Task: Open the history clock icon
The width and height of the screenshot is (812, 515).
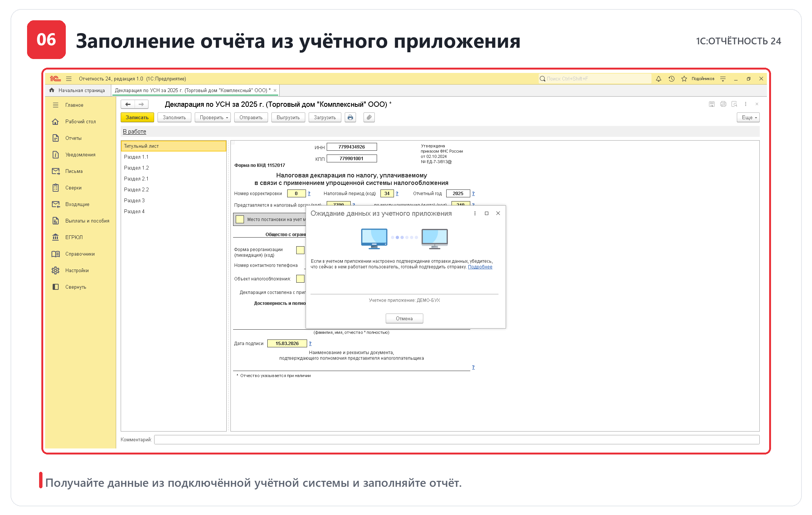Action: [x=671, y=79]
